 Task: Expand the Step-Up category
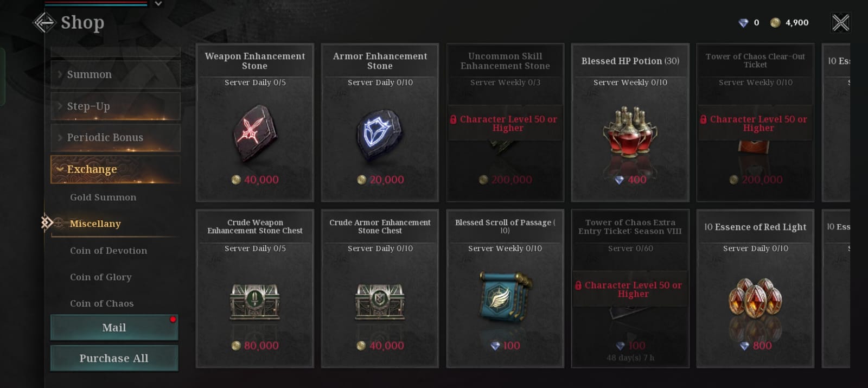pyautogui.click(x=115, y=106)
